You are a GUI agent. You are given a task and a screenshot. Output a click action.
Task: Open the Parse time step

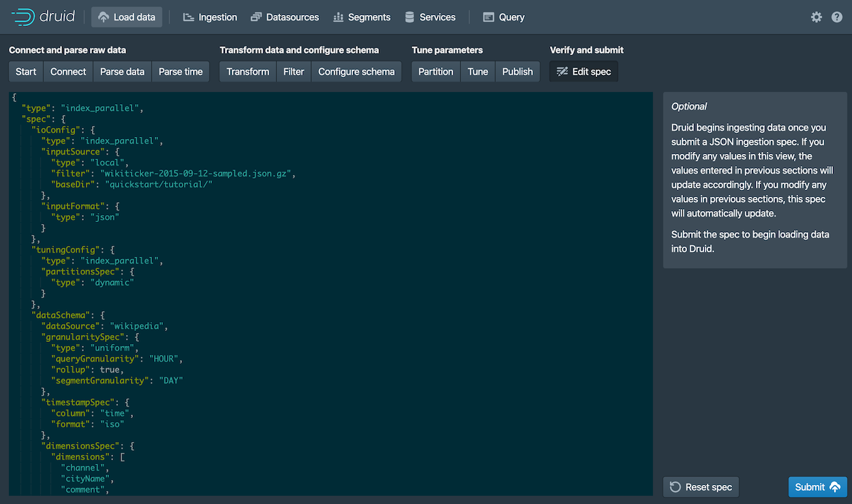[180, 71]
